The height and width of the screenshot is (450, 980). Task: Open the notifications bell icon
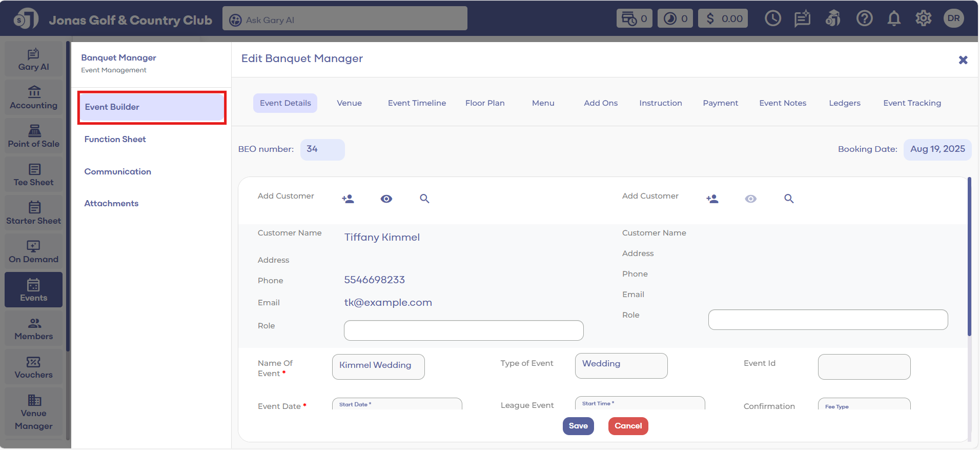[894, 19]
